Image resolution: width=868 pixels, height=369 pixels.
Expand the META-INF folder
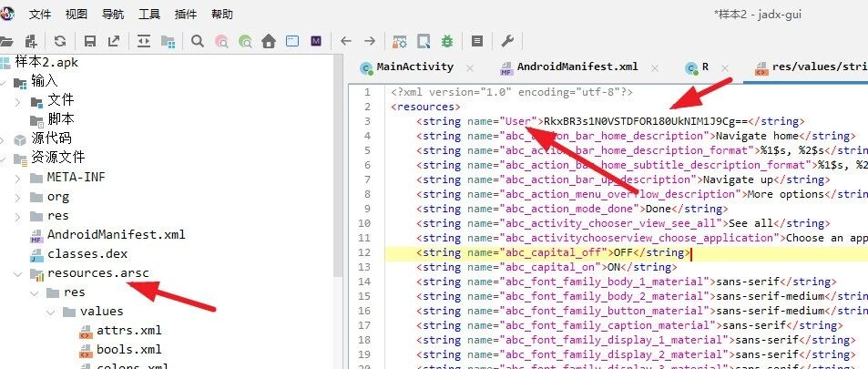[17, 179]
